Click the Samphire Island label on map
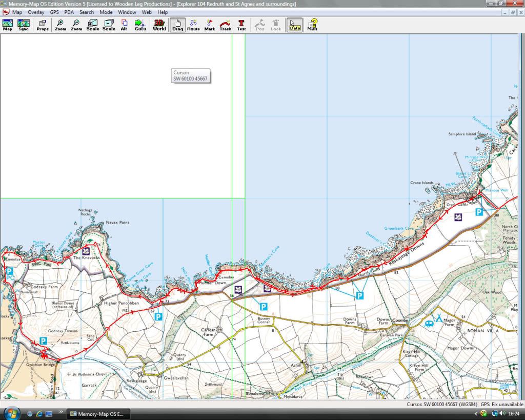525x420 pixels. (x=462, y=134)
